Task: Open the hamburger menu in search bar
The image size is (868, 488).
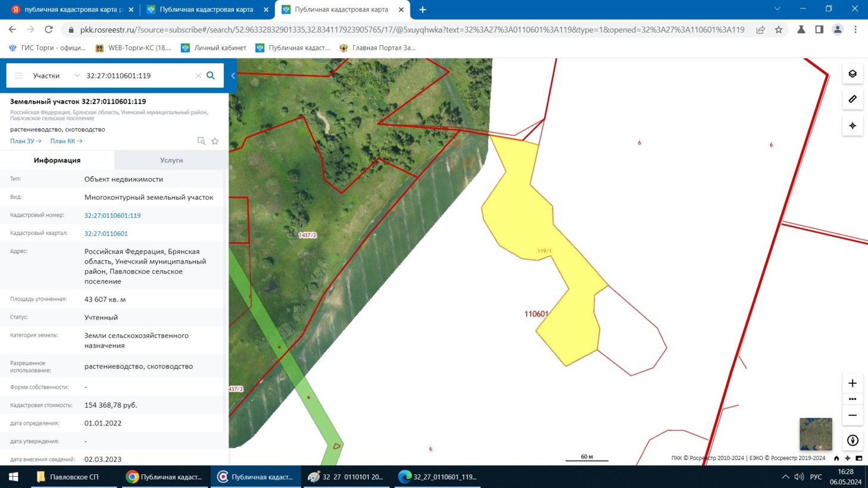Action: coord(18,76)
